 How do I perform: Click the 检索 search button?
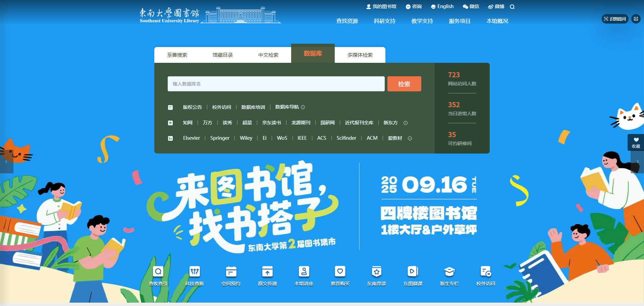coord(404,84)
